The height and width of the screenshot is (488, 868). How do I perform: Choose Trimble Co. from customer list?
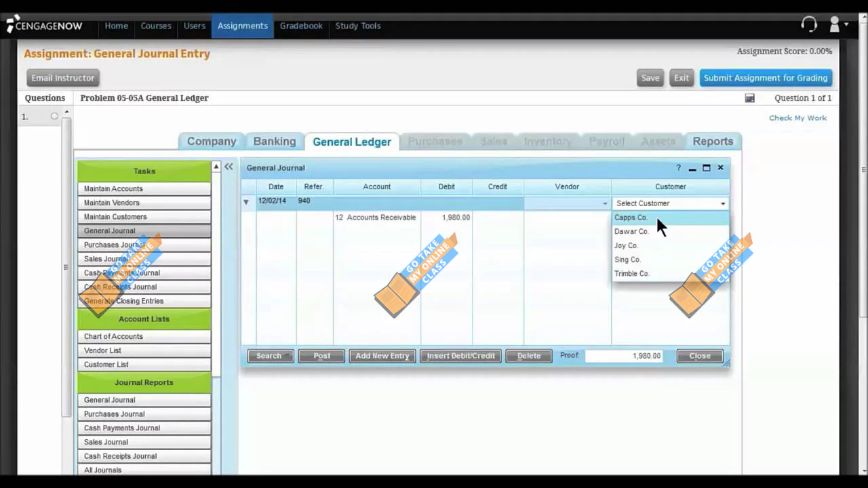(670, 274)
